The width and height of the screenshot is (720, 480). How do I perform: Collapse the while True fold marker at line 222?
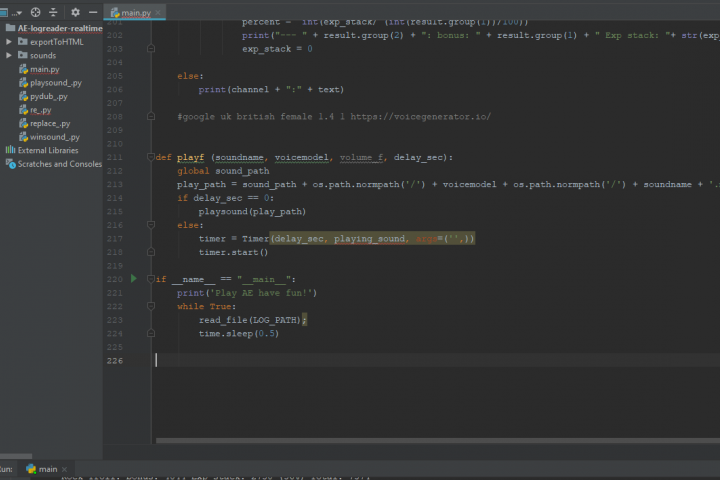tap(151, 306)
